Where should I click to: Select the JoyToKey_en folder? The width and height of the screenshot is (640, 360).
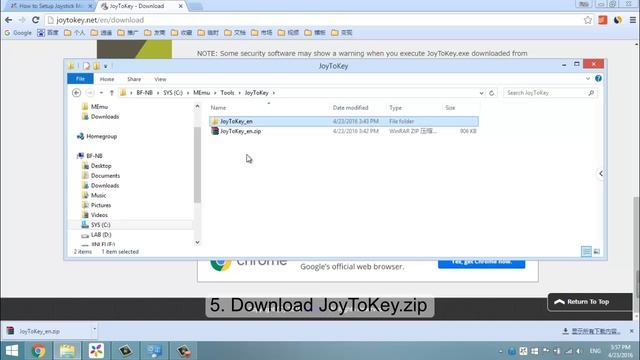344,121
